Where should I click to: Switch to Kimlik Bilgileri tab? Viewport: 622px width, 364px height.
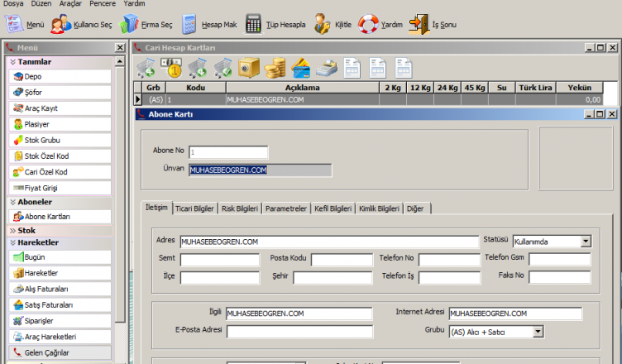click(379, 208)
